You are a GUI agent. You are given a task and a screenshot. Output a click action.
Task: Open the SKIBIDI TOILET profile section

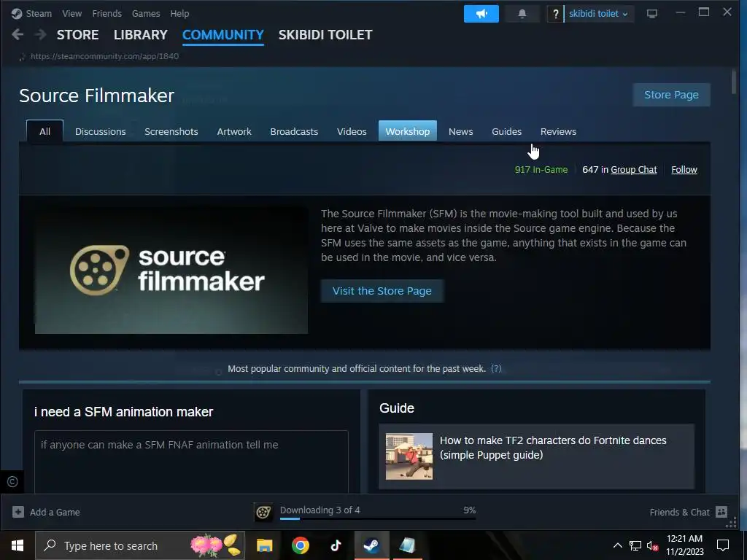point(325,35)
